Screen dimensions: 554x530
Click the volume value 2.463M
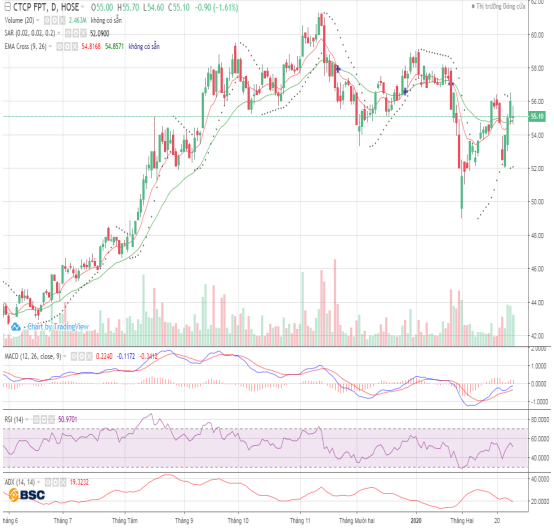[78, 20]
